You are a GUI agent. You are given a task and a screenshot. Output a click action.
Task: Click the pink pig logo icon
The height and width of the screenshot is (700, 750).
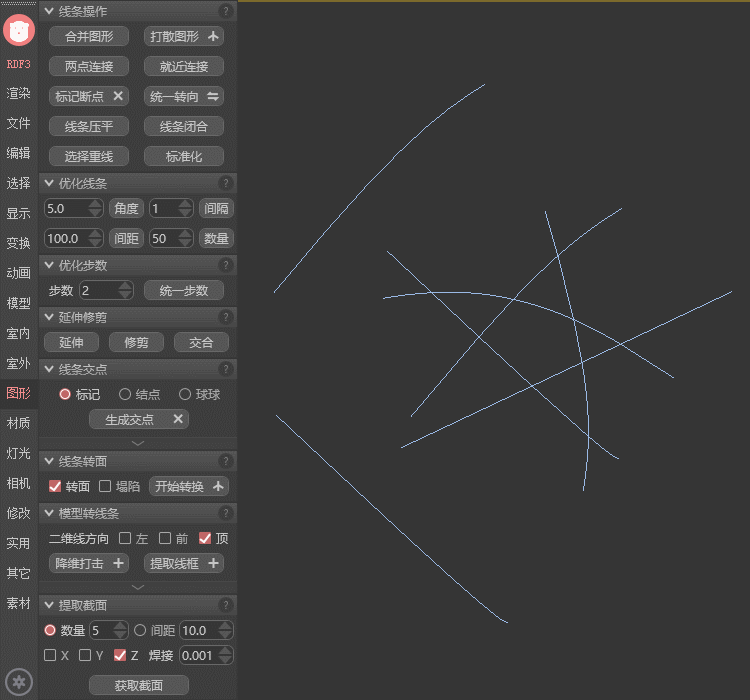click(19, 30)
